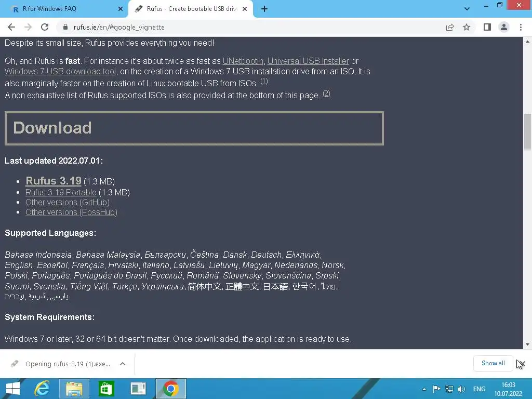
Task: Click footnote reference (1)
Action: 264,82
